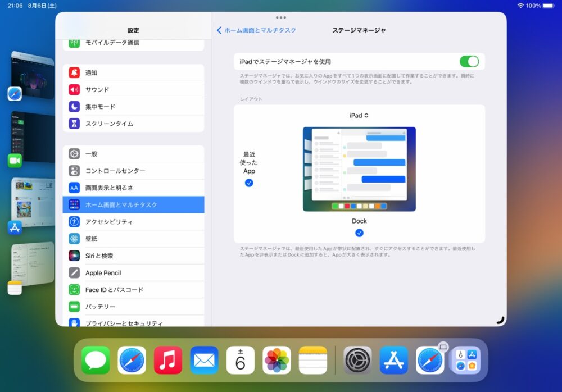Uncheck the Dock checkbox
This screenshot has width=562, height=392.
[x=359, y=233]
